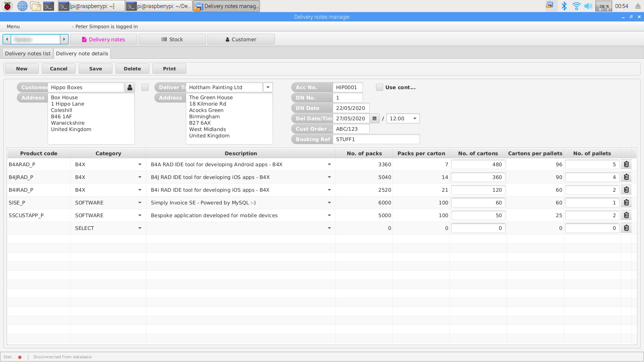
Task: Click the Print button
Action: (x=169, y=69)
